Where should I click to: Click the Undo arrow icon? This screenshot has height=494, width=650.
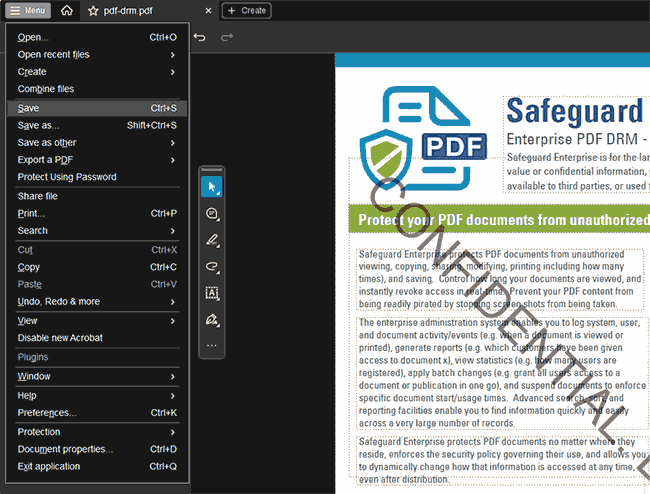tap(199, 37)
